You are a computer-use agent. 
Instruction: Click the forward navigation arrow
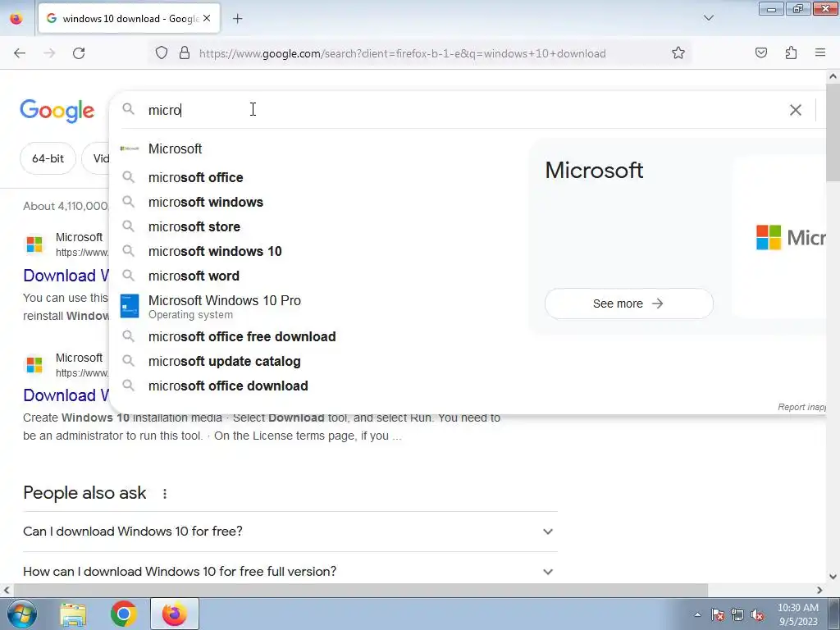coord(49,53)
